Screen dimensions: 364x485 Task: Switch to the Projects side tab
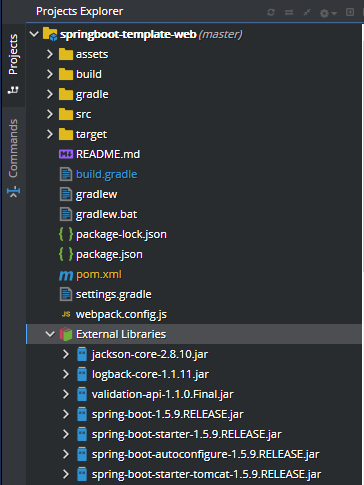13,54
